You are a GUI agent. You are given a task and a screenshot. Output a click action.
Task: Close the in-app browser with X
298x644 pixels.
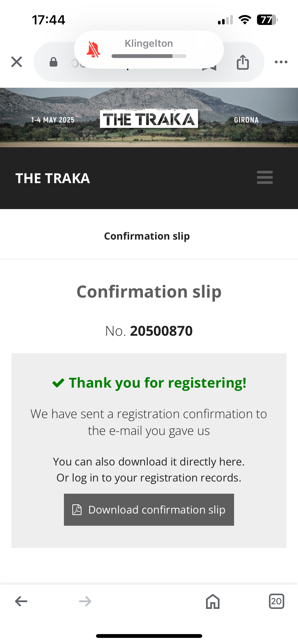pyautogui.click(x=17, y=62)
